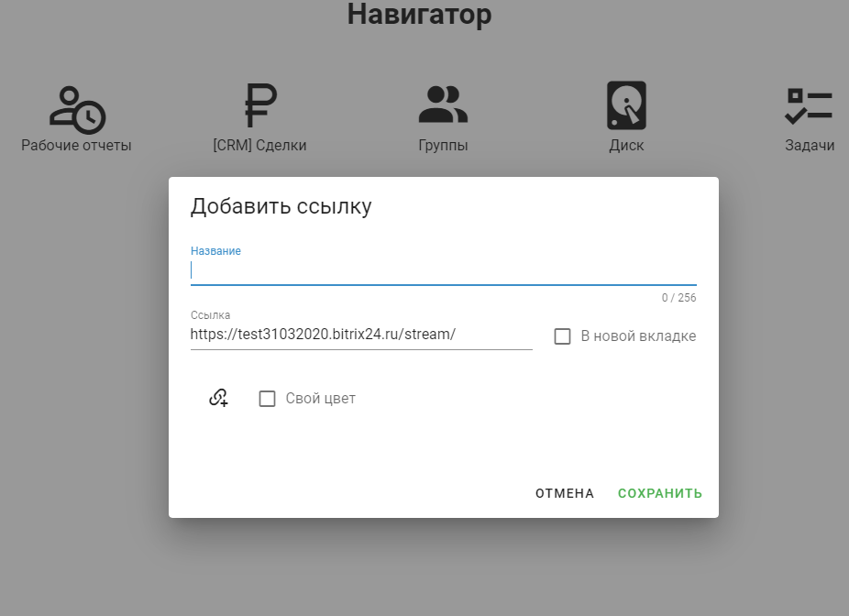Click the Группы label
The image size is (849, 616).
(443, 146)
